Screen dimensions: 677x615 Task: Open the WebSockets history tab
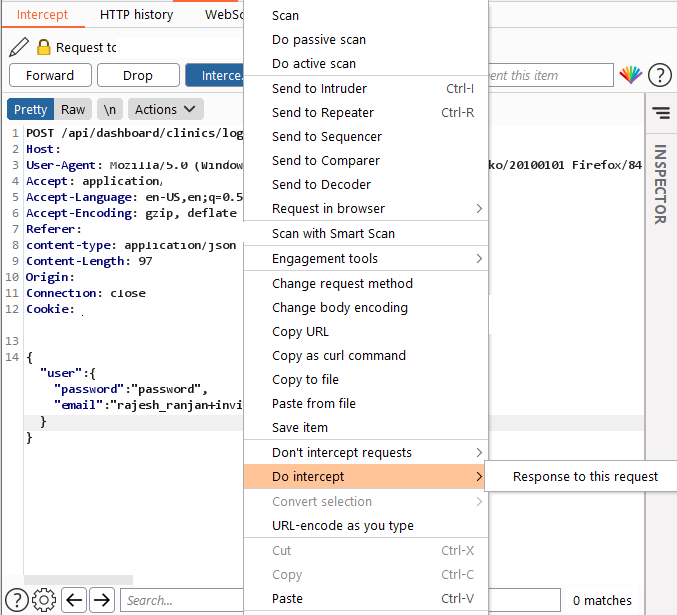(x=224, y=14)
